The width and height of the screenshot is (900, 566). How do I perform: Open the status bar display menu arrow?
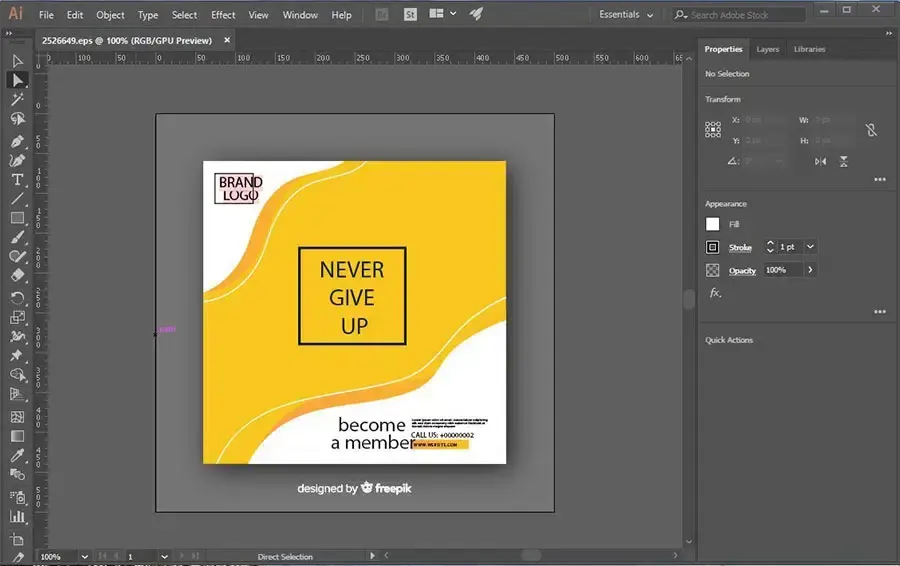[x=372, y=556]
